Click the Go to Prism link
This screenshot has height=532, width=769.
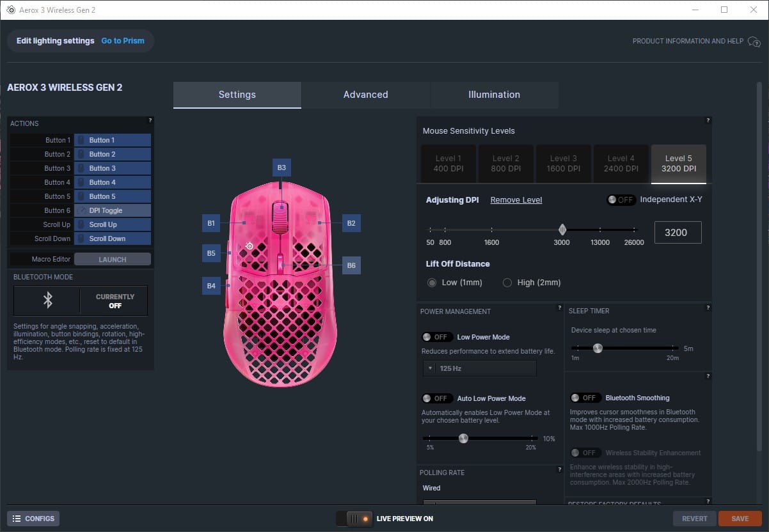click(x=123, y=41)
